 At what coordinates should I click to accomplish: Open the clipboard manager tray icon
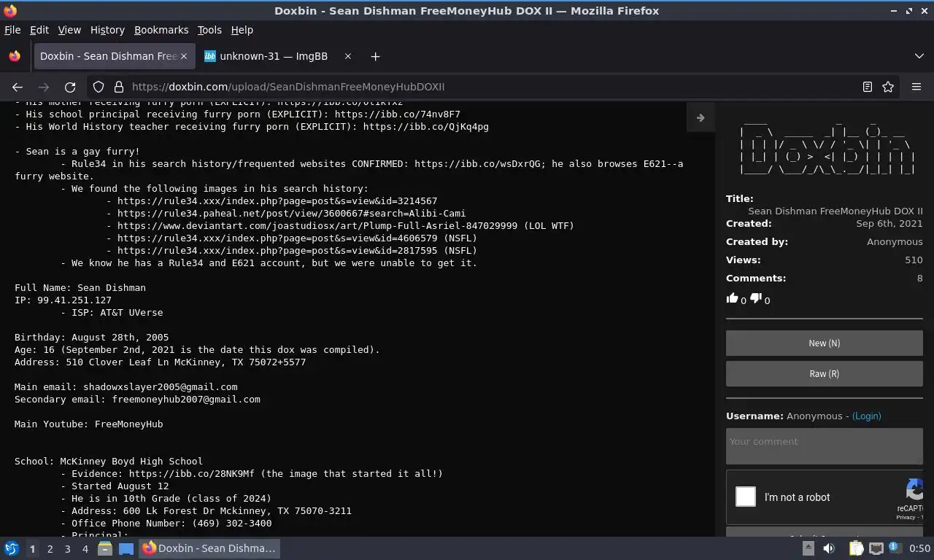tap(856, 548)
